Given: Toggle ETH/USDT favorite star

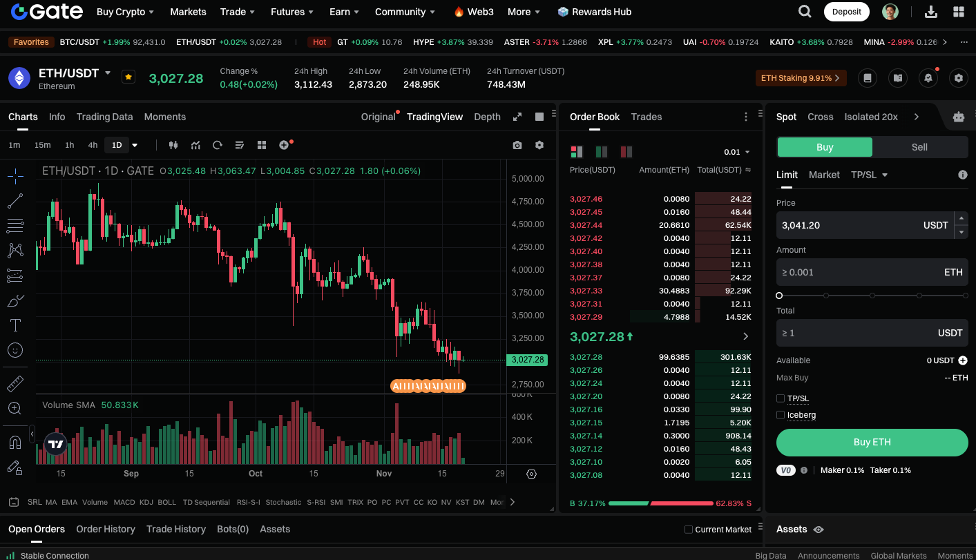Looking at the screenshot, I should pos(128,77).
